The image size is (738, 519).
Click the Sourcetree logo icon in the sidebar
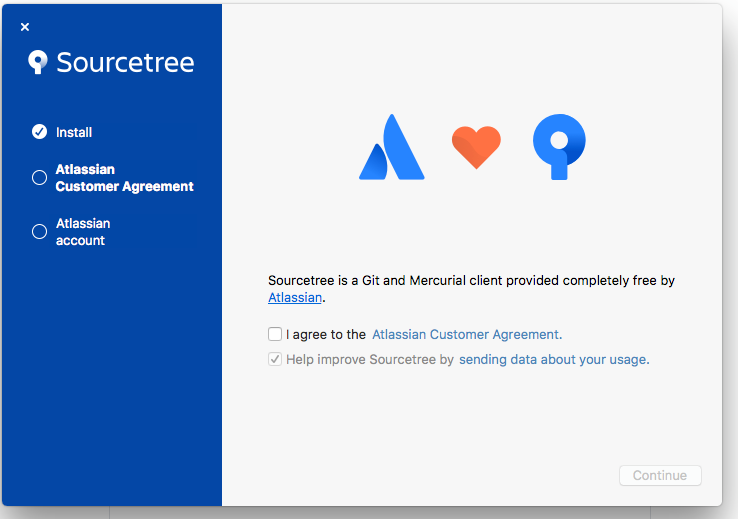pos(38,62)
